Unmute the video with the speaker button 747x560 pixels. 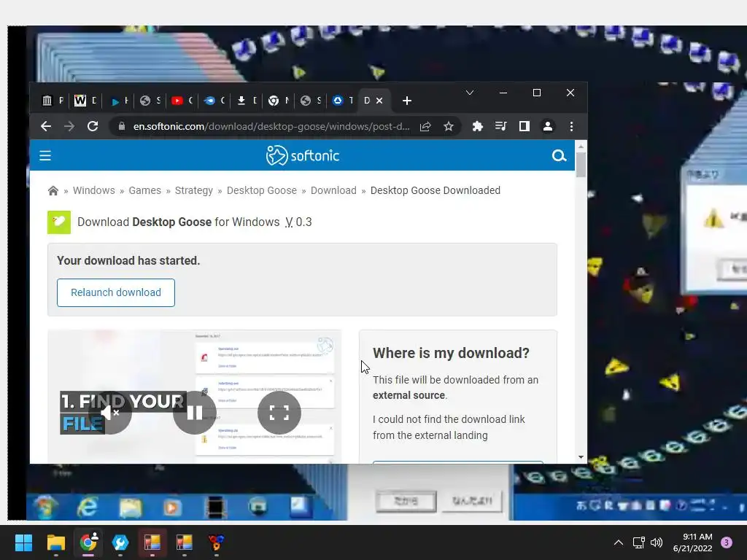tap(110, 413)
